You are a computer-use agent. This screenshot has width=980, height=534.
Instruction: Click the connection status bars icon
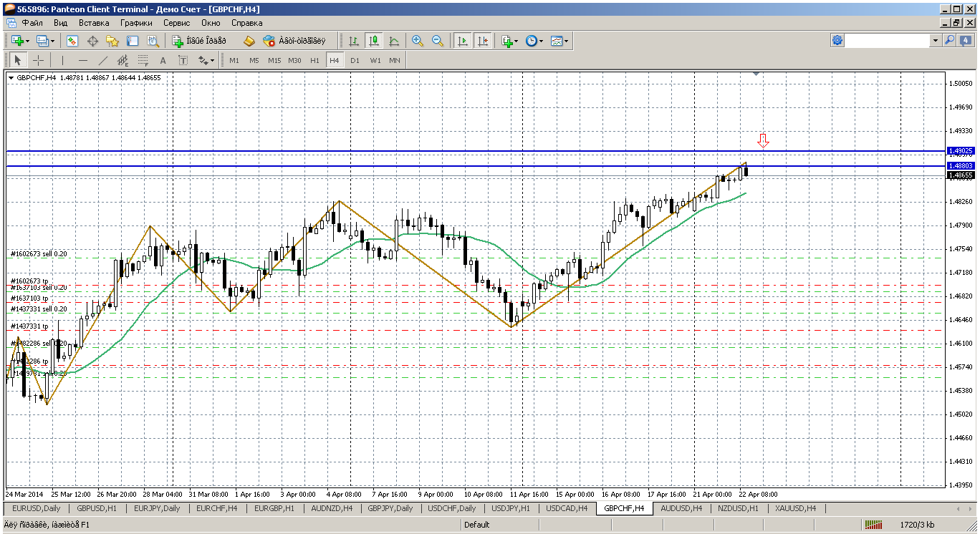pyautogui.click(x=872, y=525)
